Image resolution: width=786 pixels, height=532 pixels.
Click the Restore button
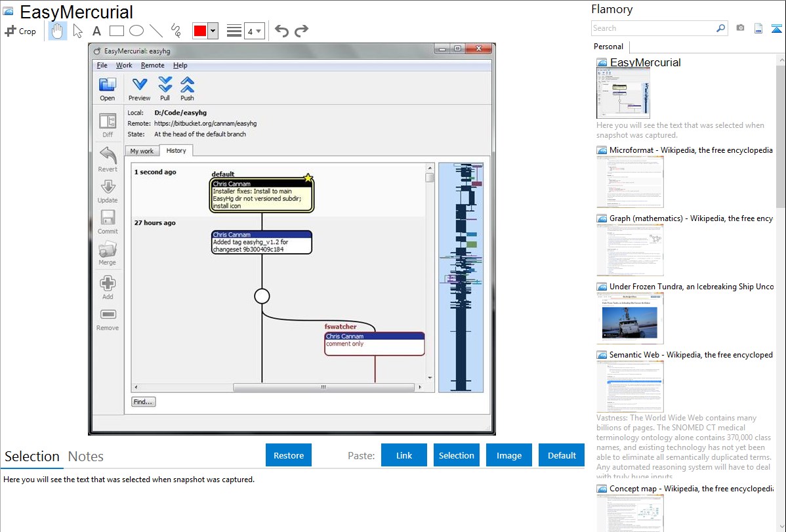click(289, 455)
